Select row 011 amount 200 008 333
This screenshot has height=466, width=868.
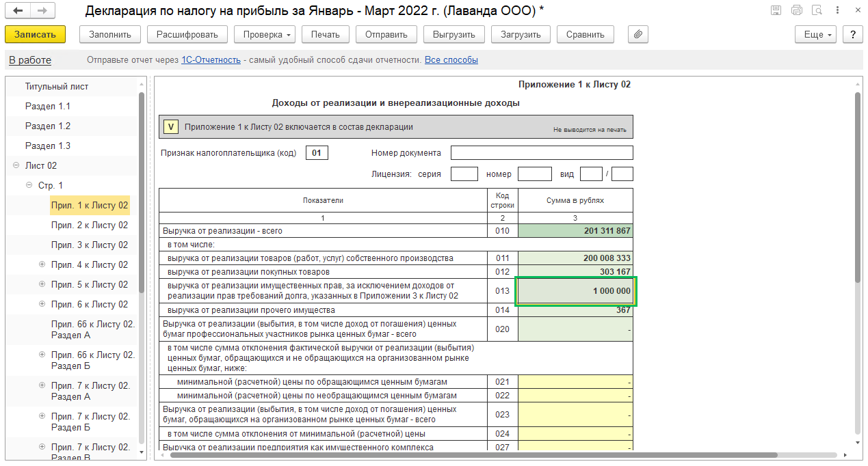575,258
